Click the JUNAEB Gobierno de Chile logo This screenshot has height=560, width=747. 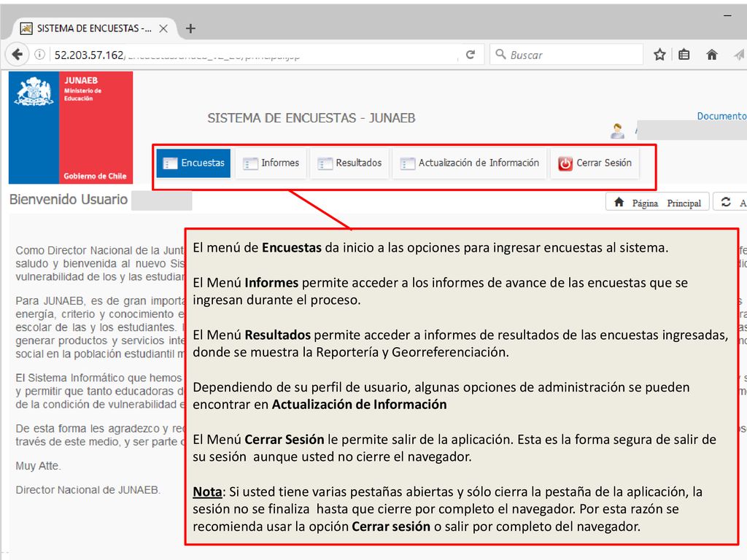coord(71,128)
